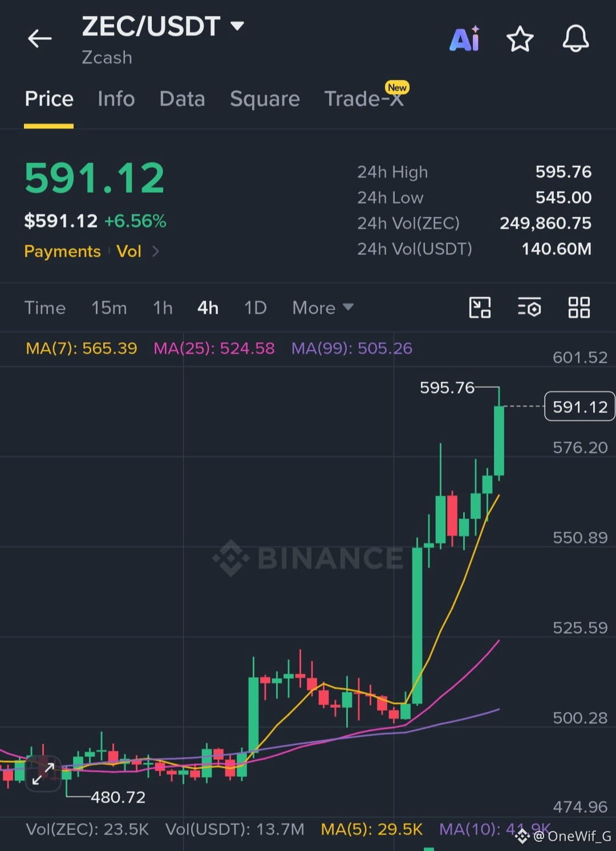The width and height of the screenshot is (616, 851).
Task: Switch to the Square tab
Action: [265, 99]
